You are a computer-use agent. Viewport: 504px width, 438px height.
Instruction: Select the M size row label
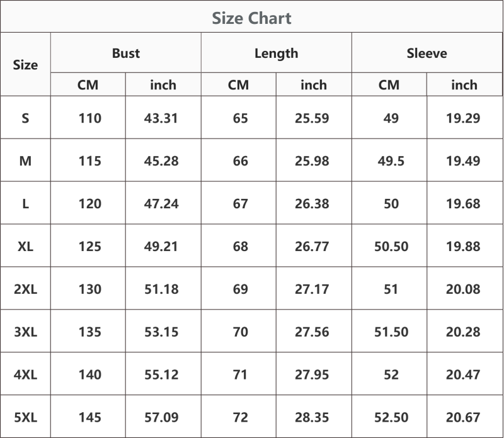click(25, 161)
